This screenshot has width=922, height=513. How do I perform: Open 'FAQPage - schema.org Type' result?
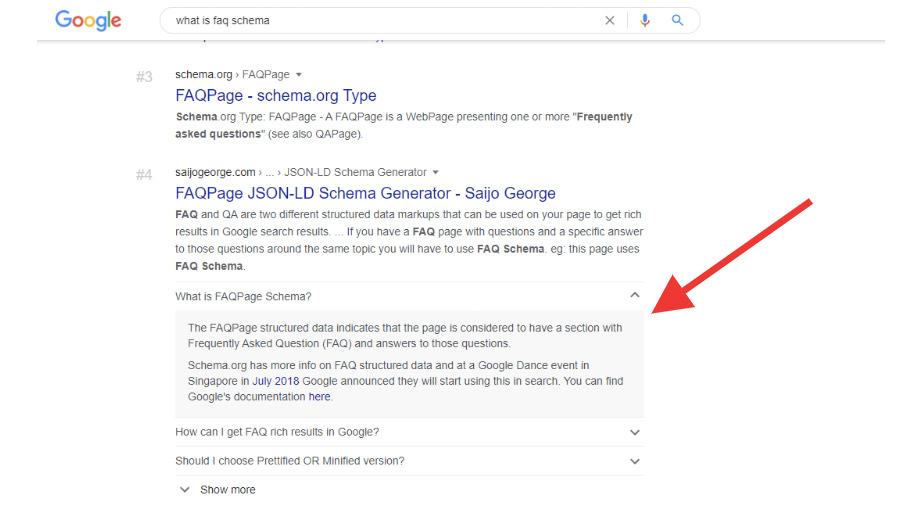[276, 96]
